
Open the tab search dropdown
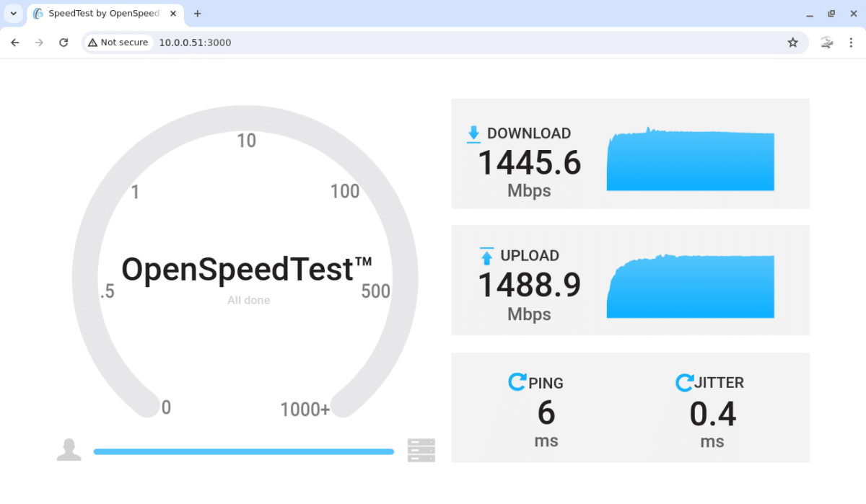(13, 14)
